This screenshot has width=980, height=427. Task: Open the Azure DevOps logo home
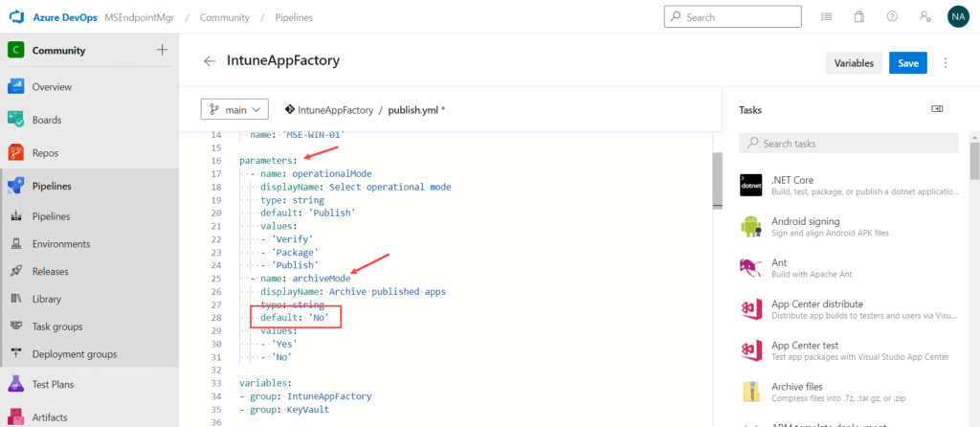point(16,17)
